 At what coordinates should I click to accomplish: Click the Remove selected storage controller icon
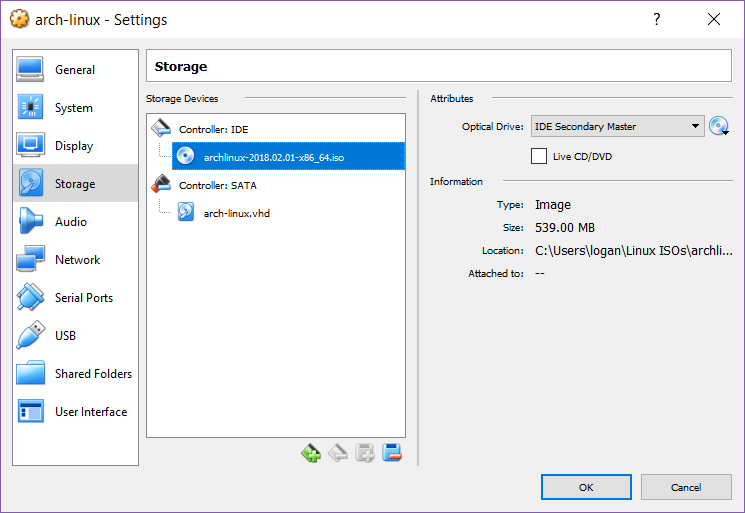338,453
